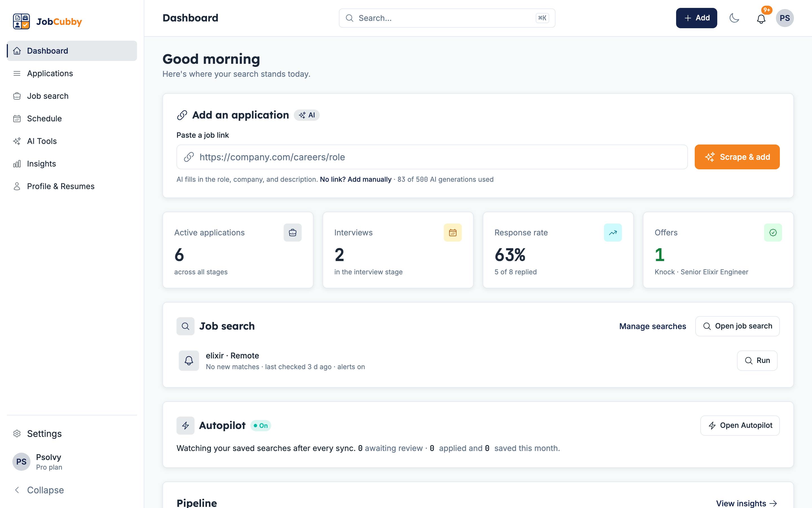
Task: Click the Add button in header
Action: click(x=696, y=18)
